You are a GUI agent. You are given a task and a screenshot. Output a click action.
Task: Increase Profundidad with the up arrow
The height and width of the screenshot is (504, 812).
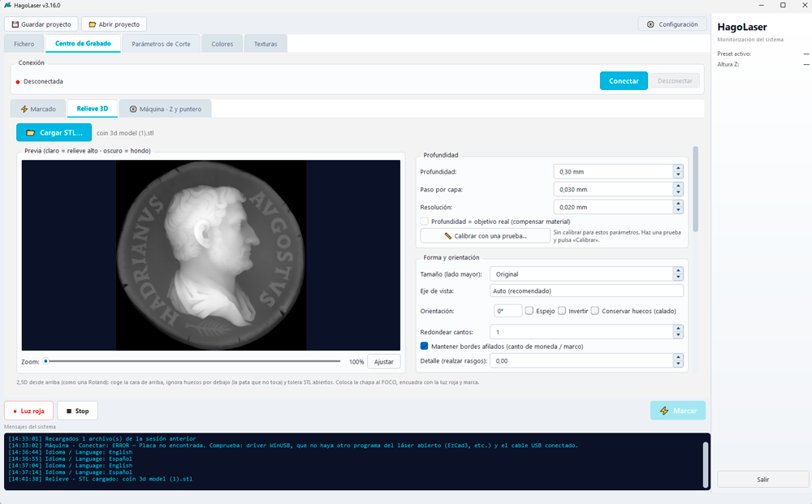(678, 168)
